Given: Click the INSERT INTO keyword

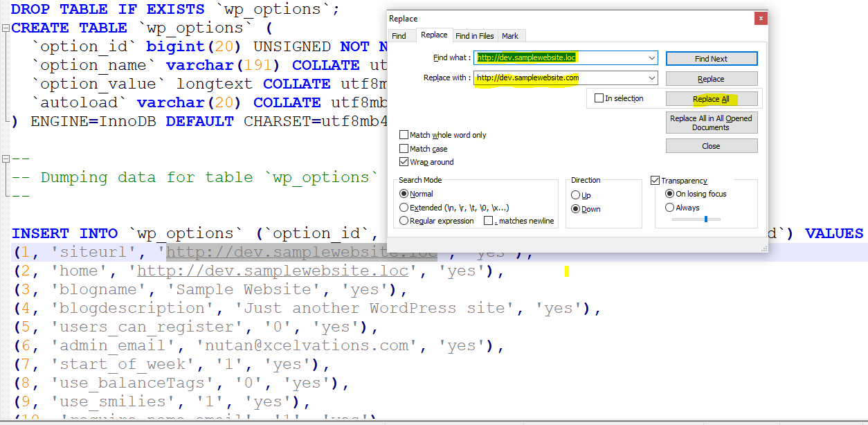Looking at the screenshot, I should (64, 233).
